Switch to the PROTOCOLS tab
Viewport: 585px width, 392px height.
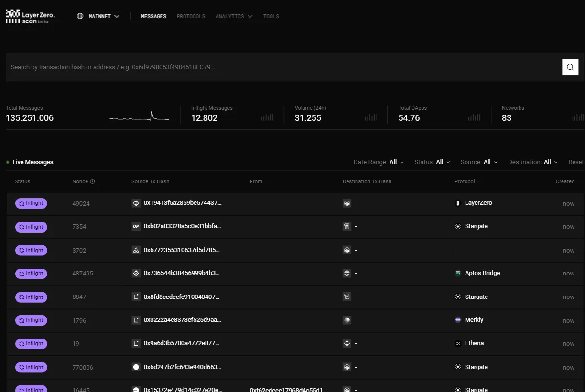pyautogui.click(x=191, y=16)
